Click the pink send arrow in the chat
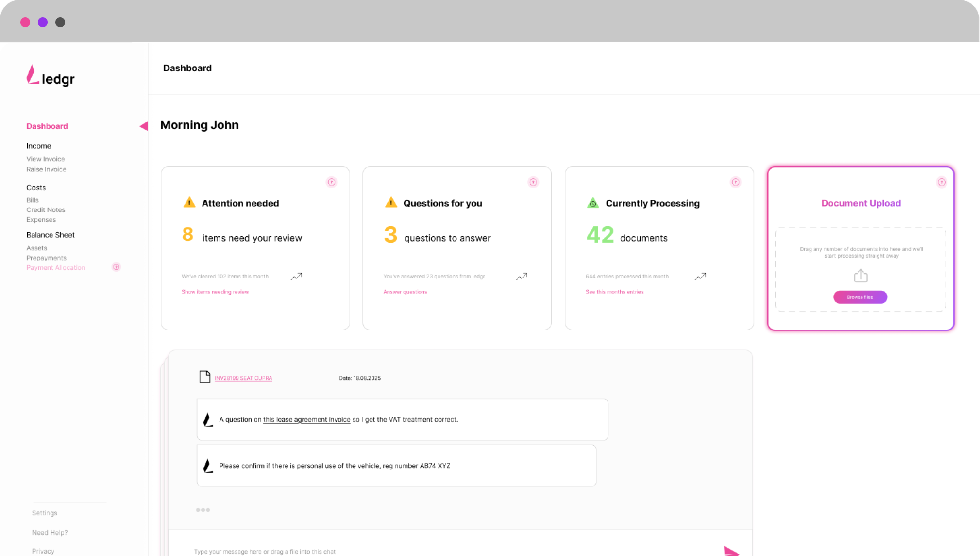Image resolution: width=980 pixels, height=556 pixels. point(731,551)
